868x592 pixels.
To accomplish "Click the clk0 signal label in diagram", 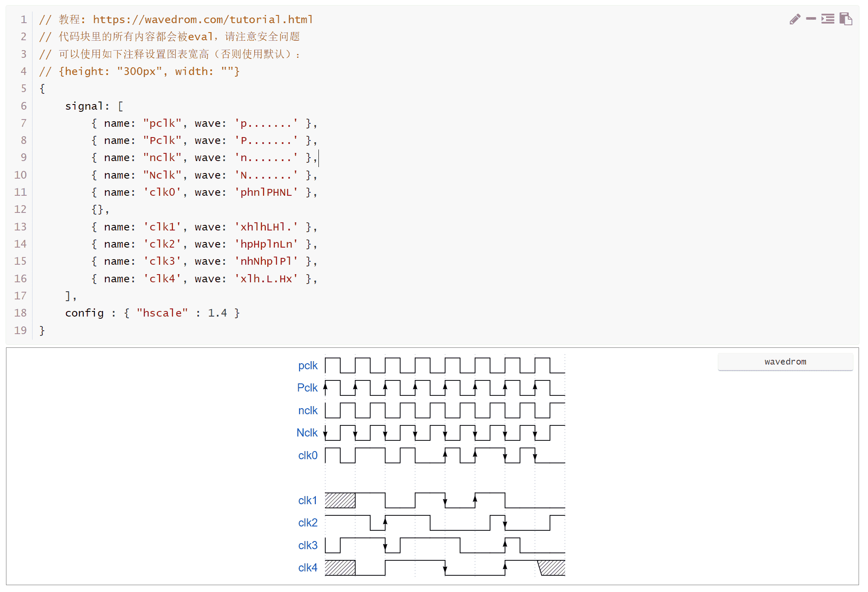I will tap(308, 455).
